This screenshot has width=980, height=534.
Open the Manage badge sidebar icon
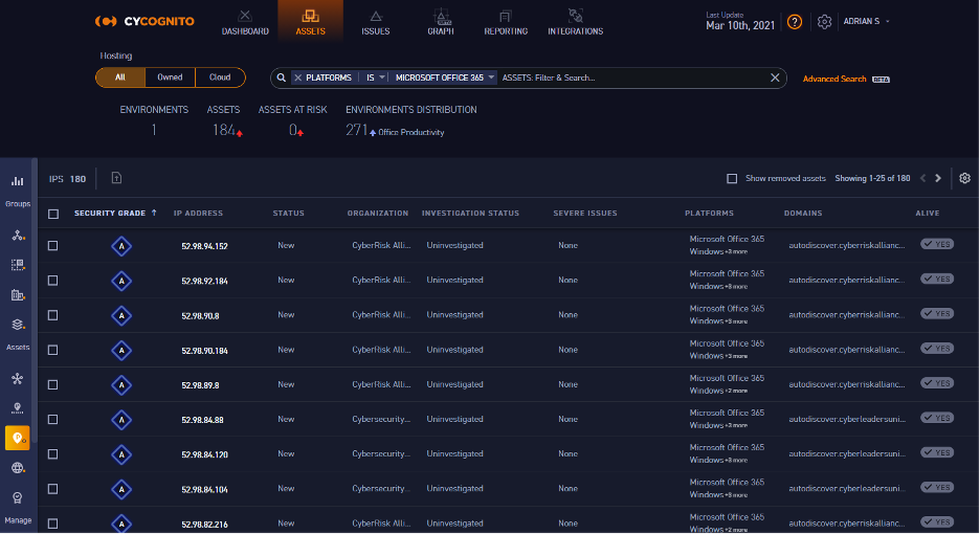point(18,498)
